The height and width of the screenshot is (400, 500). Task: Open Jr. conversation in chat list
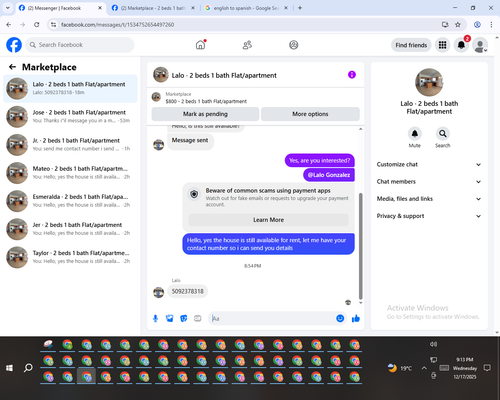[70, 145]
